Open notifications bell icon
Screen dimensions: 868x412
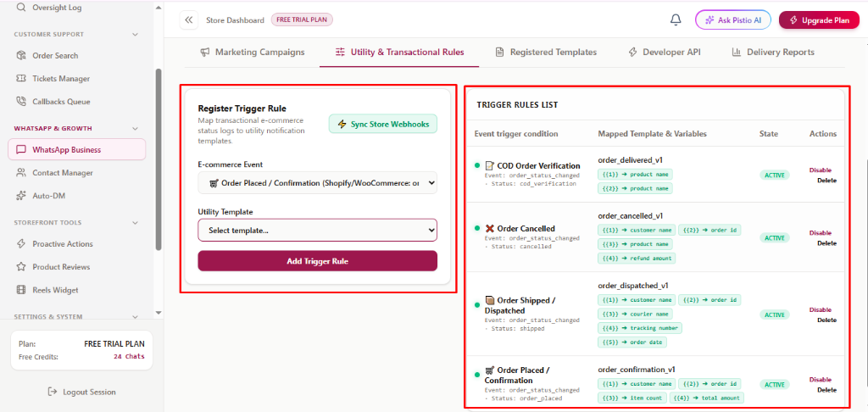pyautogui.click(x=676, y=20)
